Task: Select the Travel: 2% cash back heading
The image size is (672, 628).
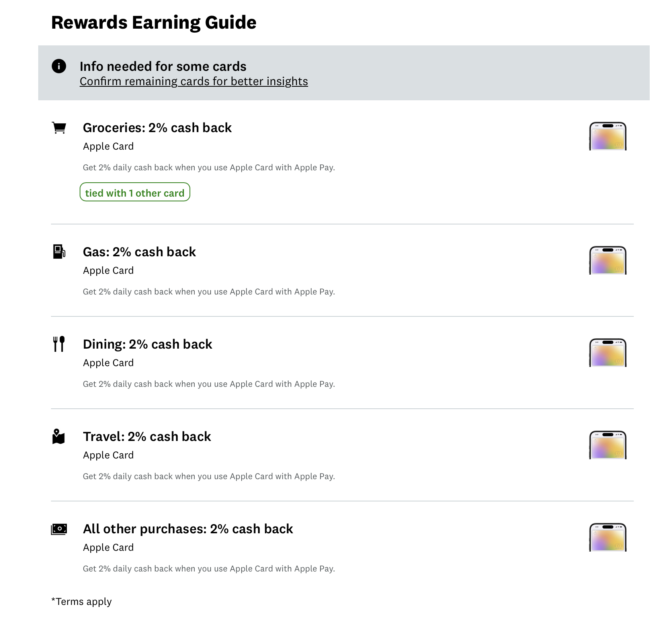Action: [x=147, y=437]
